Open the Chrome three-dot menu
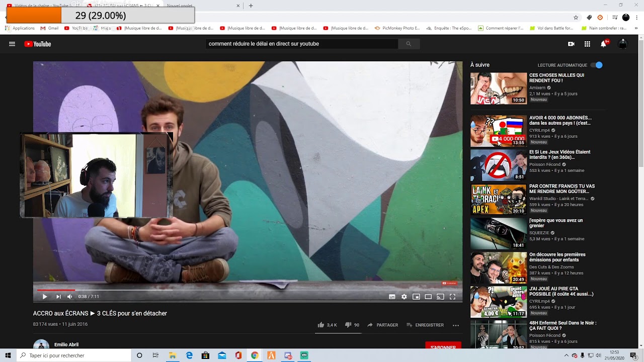 [636, 17]
